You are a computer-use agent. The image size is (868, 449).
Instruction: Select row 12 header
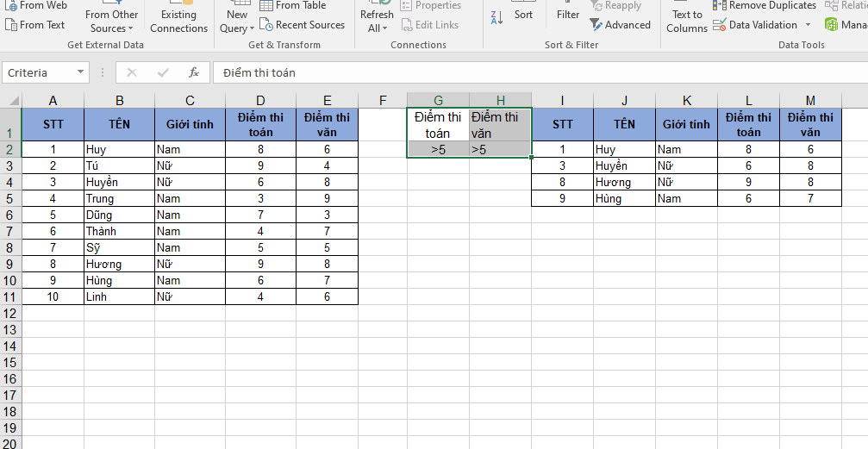pos(10,314)
